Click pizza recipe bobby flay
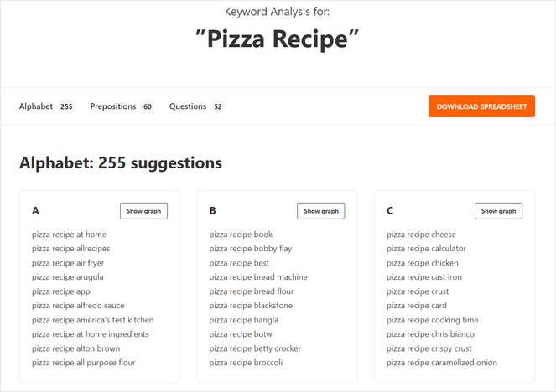The width and height of the screenshot is (556, 392). click(251, 249)
